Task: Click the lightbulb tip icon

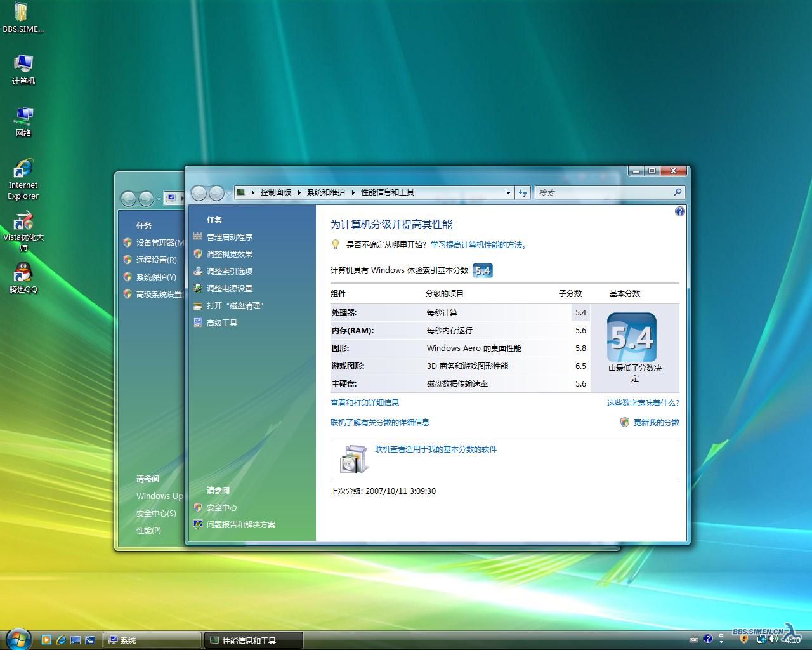Action: (336, 244)
